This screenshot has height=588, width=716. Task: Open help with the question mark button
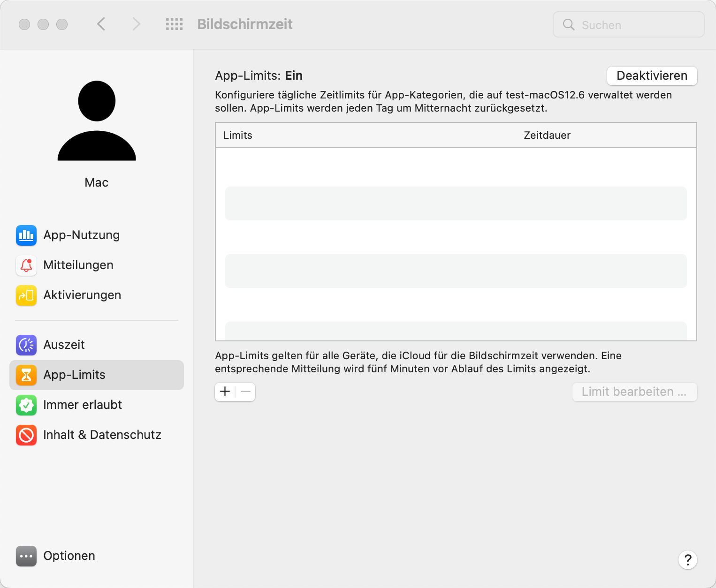(688, 560)
